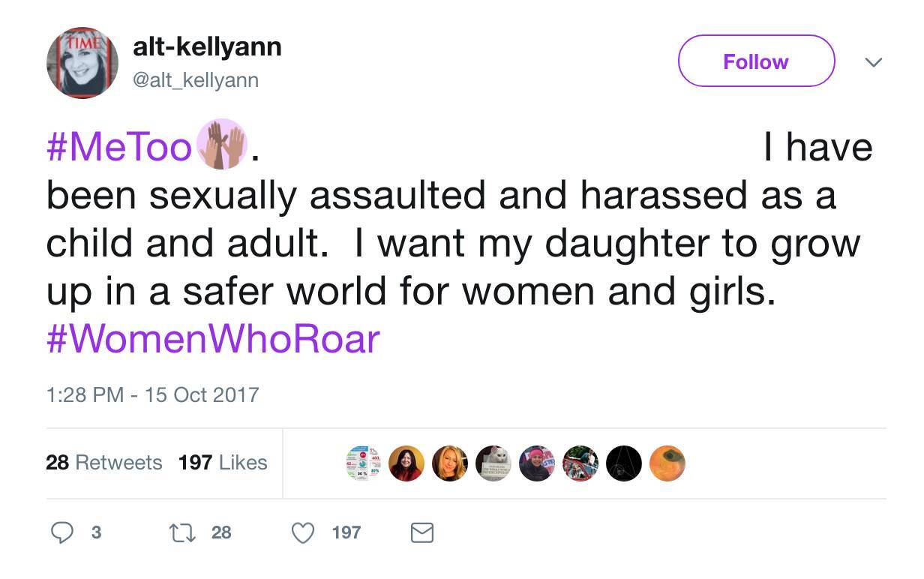This screenshot has width=924, height=579.
Task: Click the white cat liker avatar
Action: (x=493, y=463)
